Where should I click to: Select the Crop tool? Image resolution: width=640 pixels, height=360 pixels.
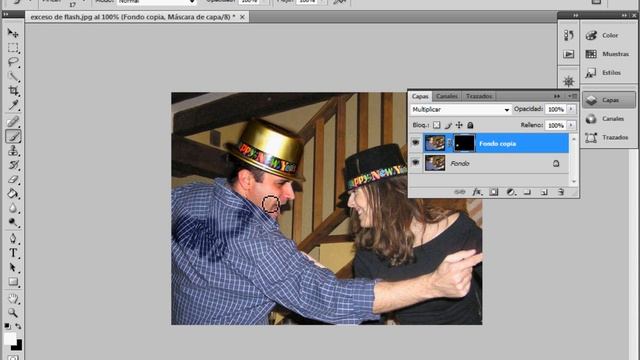(13, 91)
